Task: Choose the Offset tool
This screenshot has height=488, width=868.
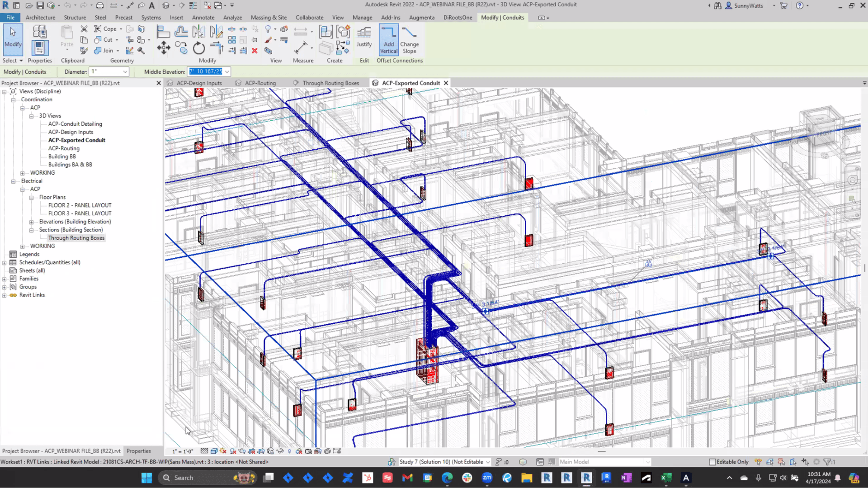Action: [181, 31]
